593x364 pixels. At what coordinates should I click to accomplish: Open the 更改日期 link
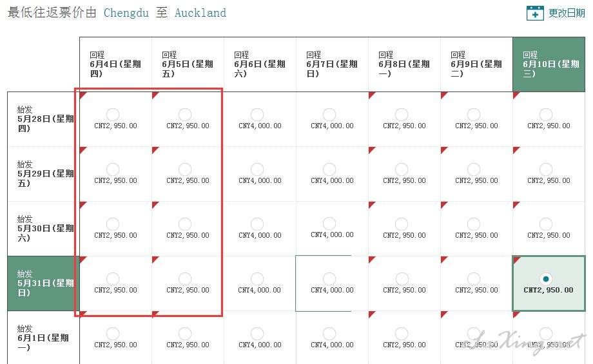[567, 14]
